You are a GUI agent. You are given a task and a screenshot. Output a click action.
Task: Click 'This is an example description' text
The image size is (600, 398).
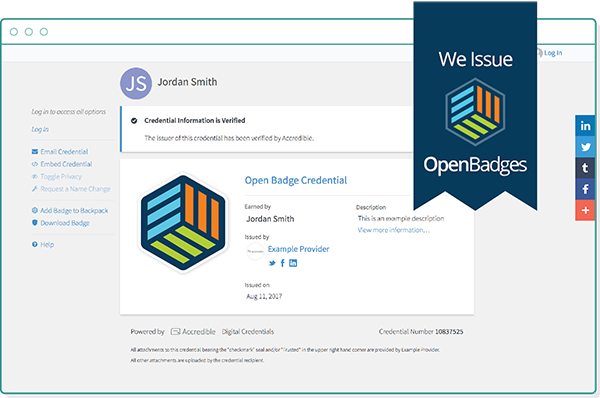click(401, 219)
